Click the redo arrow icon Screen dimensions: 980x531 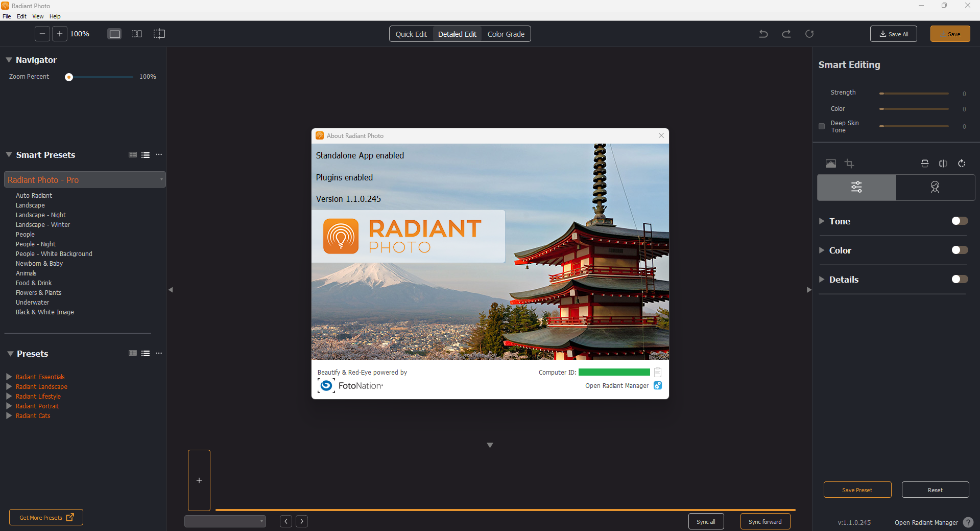tap(786, 34)
